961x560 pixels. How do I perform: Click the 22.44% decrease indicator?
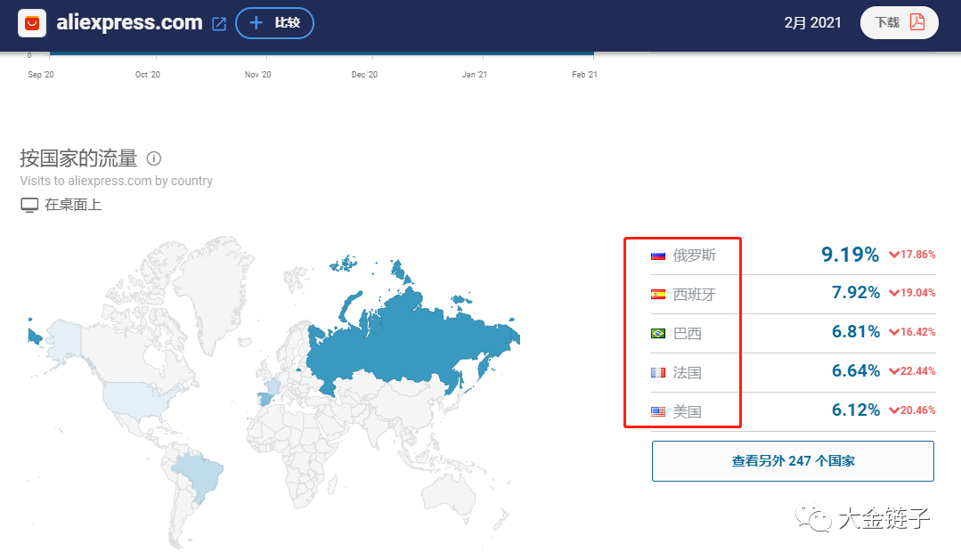click(913, 371)
